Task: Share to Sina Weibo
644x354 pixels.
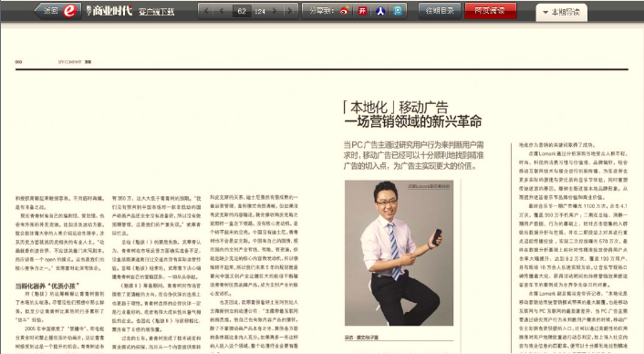Action: click(x=345, y=11)
